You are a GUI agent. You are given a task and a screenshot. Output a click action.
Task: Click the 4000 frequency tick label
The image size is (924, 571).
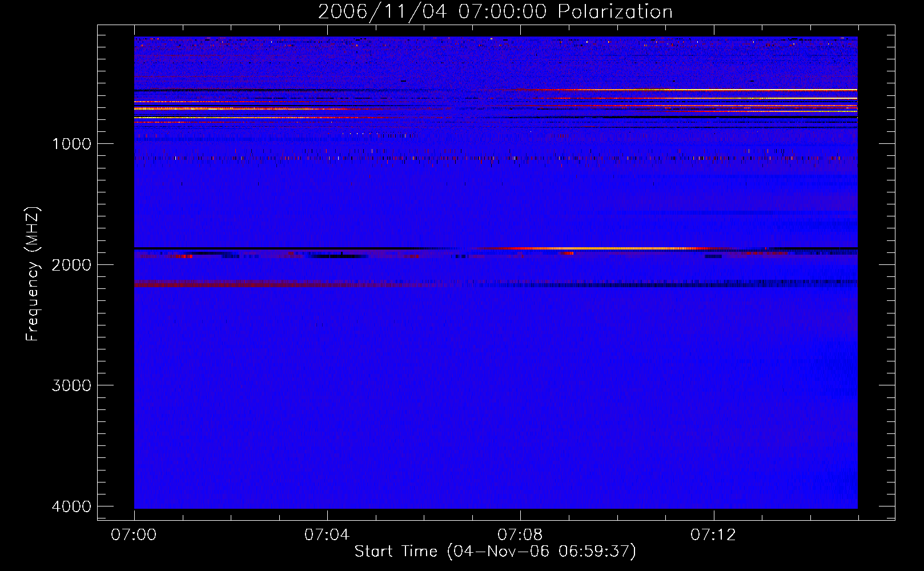coord(71,506)
